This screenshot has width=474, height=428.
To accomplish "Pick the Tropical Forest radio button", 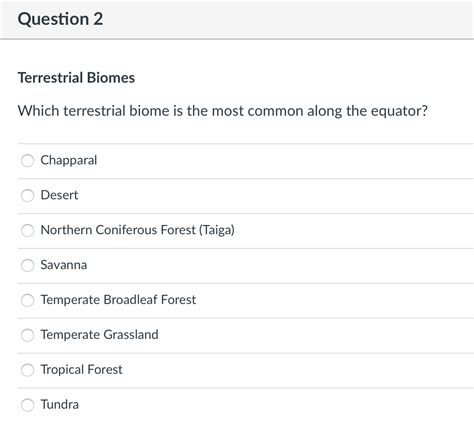I will click(x=27, y=370).
